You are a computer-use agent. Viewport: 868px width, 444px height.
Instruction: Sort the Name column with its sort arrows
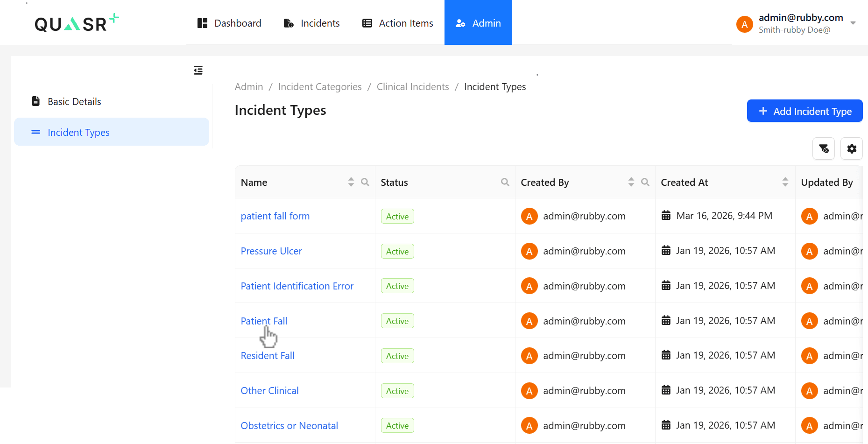point(351,182)
